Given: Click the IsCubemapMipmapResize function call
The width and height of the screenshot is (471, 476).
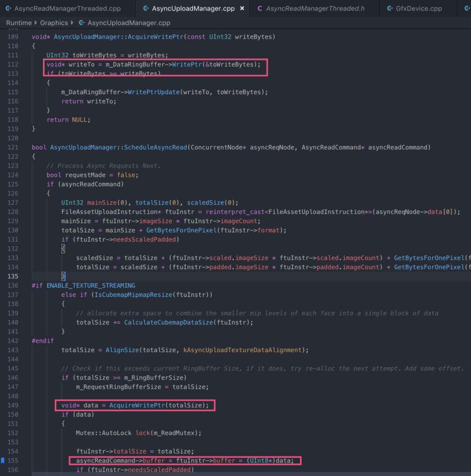Looking at the screenshot, I should tap(133, 295).
